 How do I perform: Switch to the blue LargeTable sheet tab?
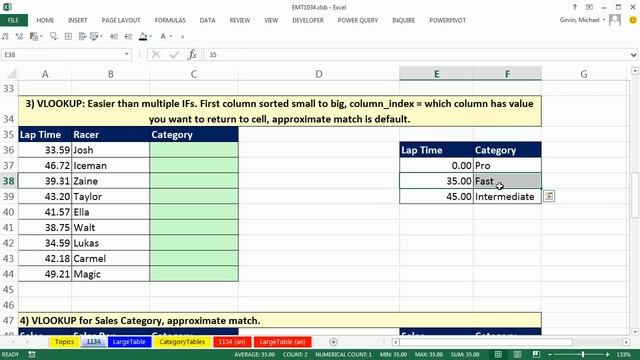click(x=129, y=342)
